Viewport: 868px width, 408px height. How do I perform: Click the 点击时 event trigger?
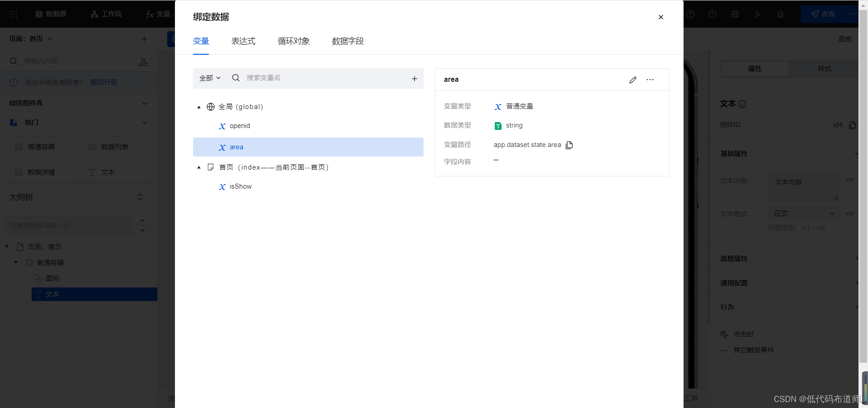(737, 334)
